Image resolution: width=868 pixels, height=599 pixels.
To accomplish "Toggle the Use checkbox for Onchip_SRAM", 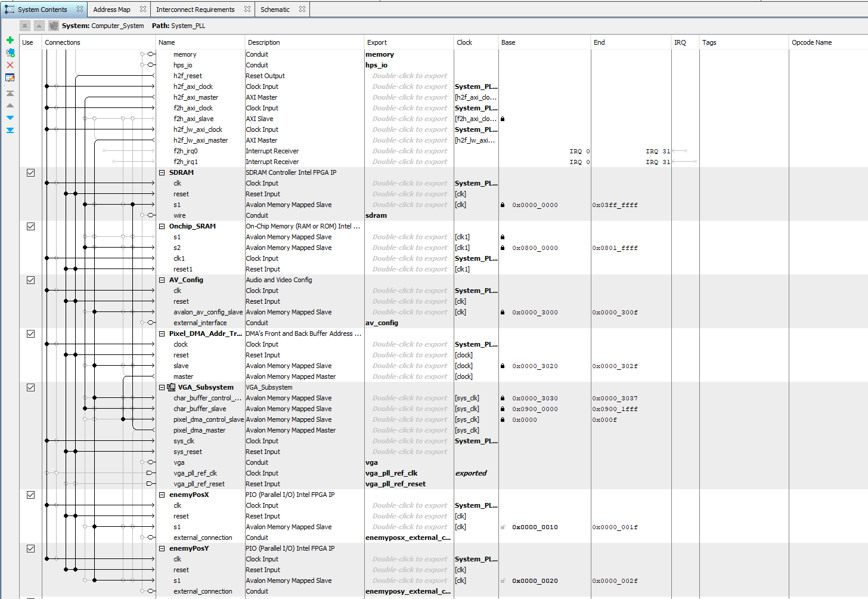I will 30,227.
